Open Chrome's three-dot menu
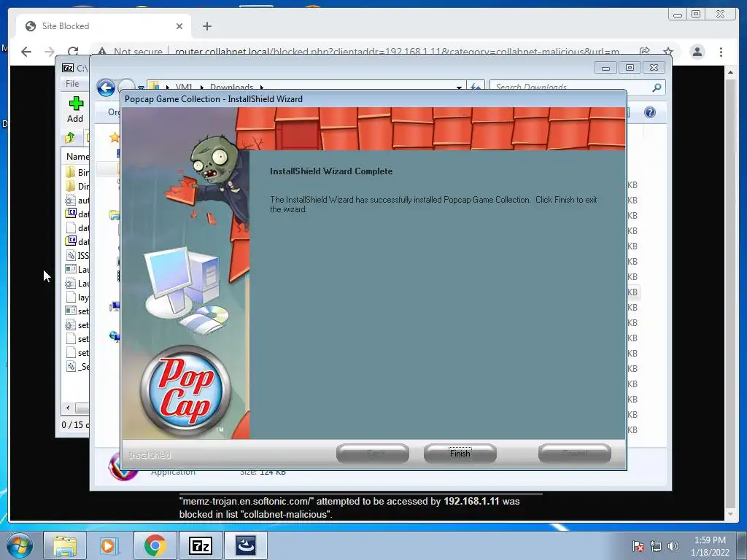This screenshot has width=747, height=560. [x=721, y=52]
